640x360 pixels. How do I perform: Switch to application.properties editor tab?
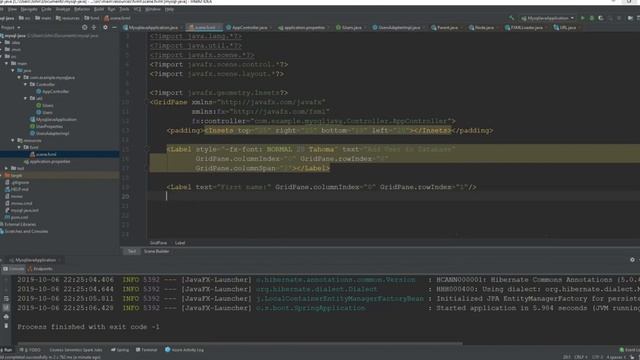click(302, 27)
